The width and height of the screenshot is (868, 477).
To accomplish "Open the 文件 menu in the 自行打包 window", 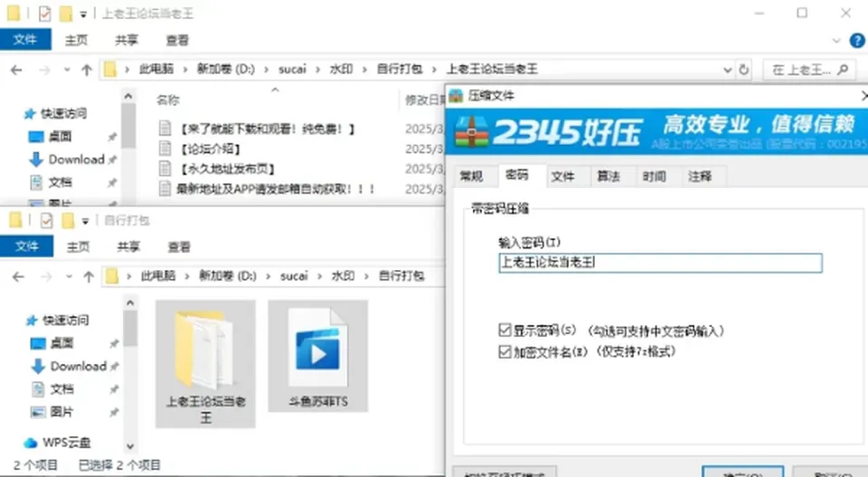I will pyautogui.click(x=26, y=247).
